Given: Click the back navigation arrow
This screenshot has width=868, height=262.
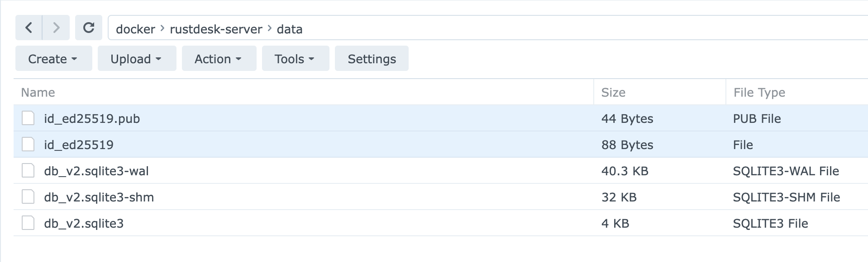Looking at the screenshot, I should coord(28,28).
